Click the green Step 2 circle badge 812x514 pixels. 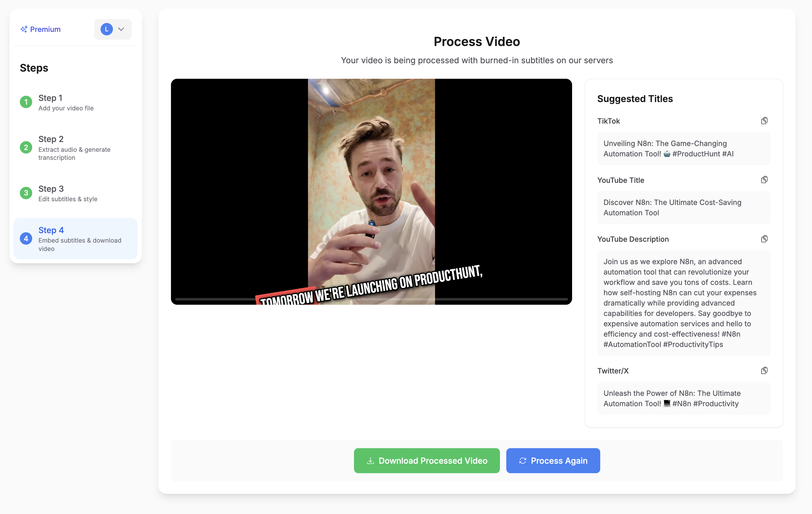point(26,147)
